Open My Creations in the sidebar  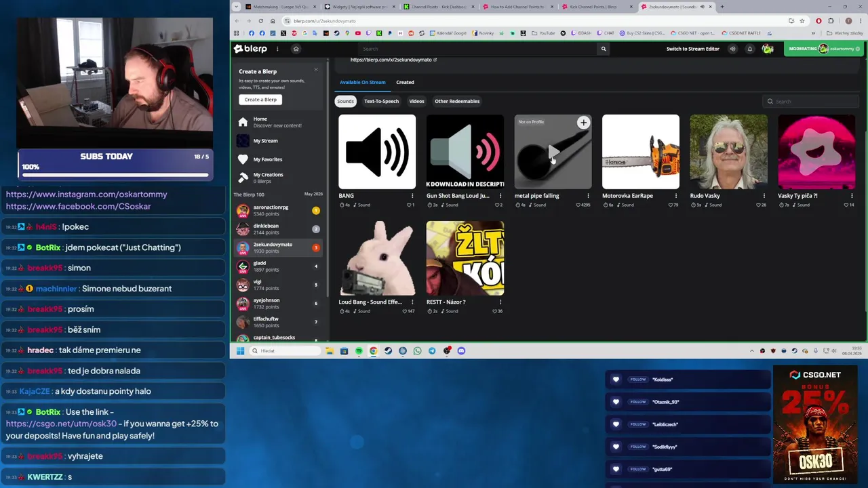pyautogui.click(x=277, y=178)
